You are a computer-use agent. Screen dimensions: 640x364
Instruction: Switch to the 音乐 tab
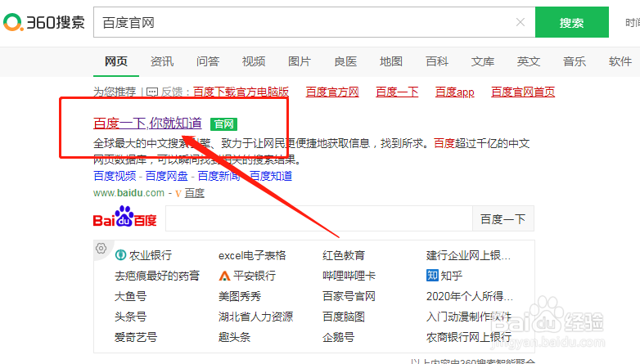(x=575, y=61)
